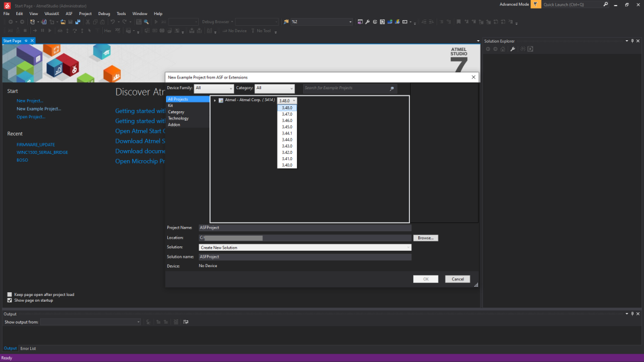644x362 pixels.
Task: Click the No Device selector in toolbar
Action: [235, 31]
